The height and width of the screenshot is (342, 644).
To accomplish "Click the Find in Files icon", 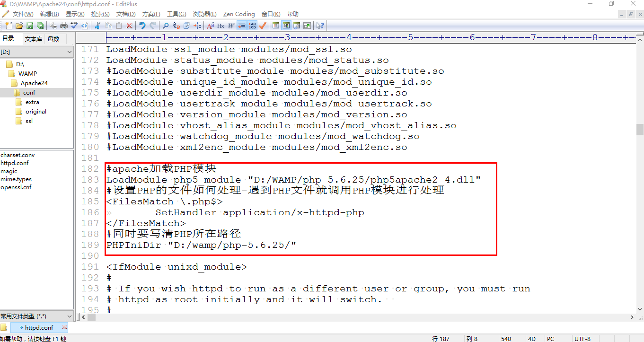I will click(x=186, y=26).
